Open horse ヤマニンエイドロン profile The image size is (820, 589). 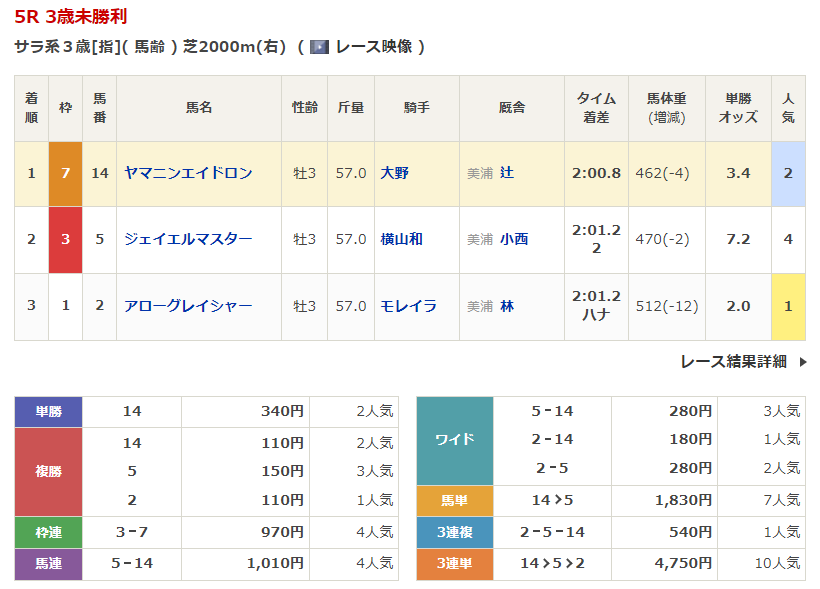[x=188, y=173]
